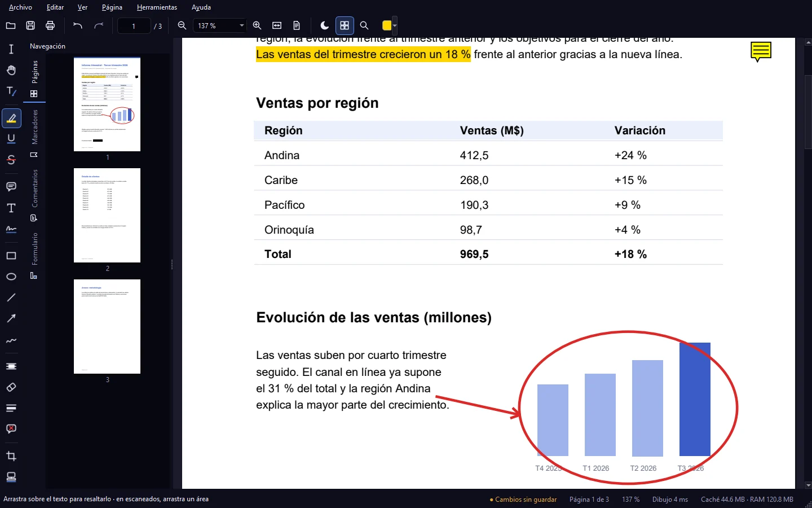Image resolution: width=812 pixels, height=508 pixels.
Task: Select the underline annotation tool
Action: (11, 139)
